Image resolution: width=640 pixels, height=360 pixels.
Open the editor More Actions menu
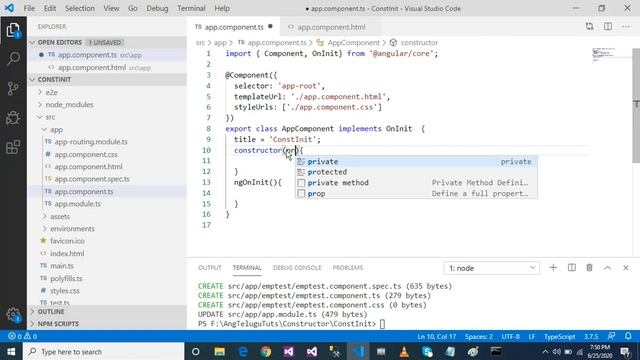626,27
